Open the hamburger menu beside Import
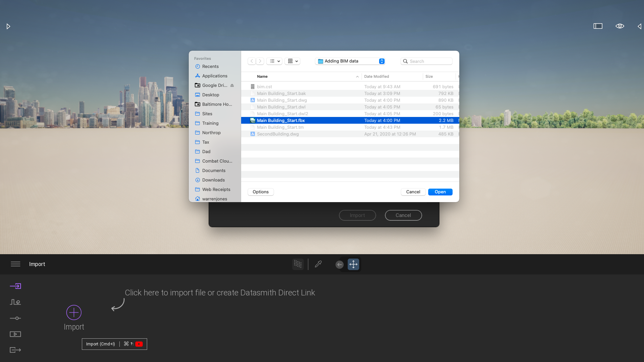This screenshot has height=362, width=644. pos(16,264)
